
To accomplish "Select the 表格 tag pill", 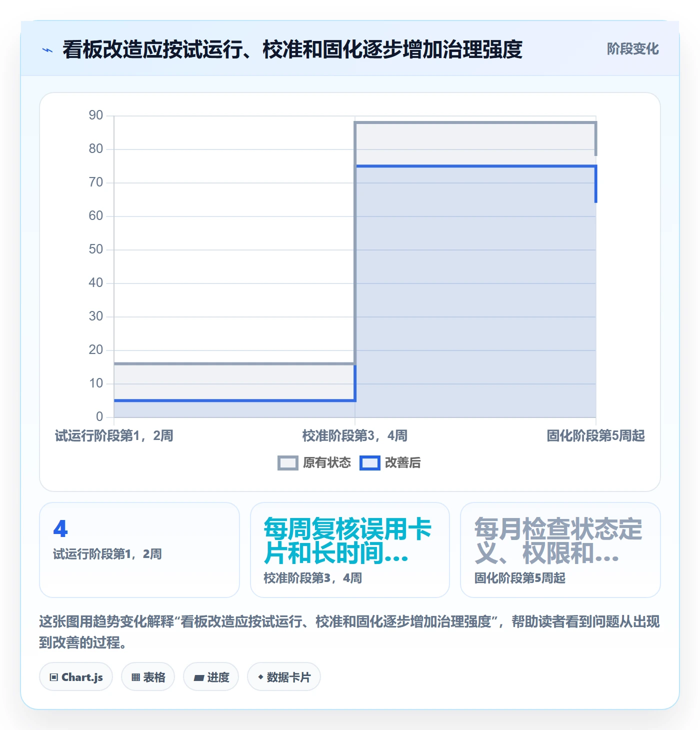I will (148, 677).
